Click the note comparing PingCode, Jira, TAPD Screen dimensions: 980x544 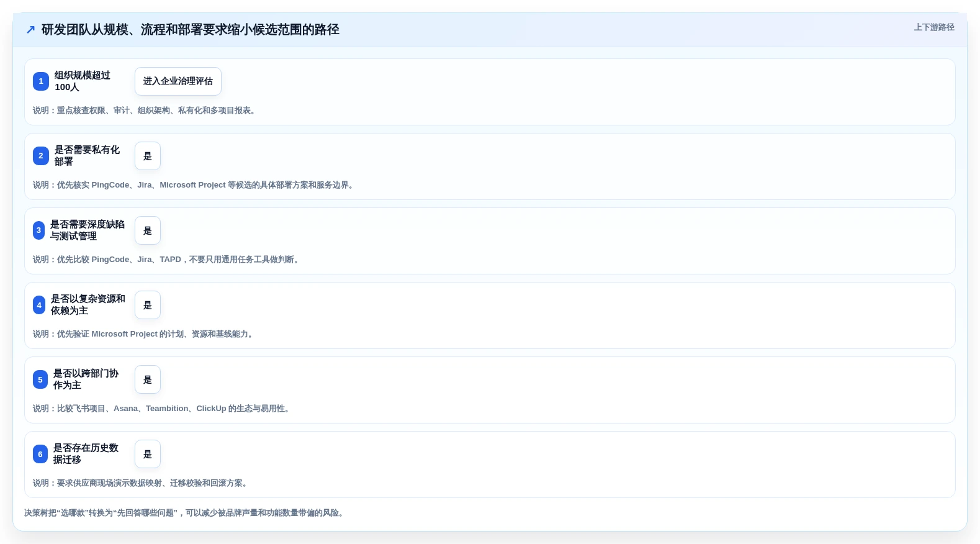[168, 260]
